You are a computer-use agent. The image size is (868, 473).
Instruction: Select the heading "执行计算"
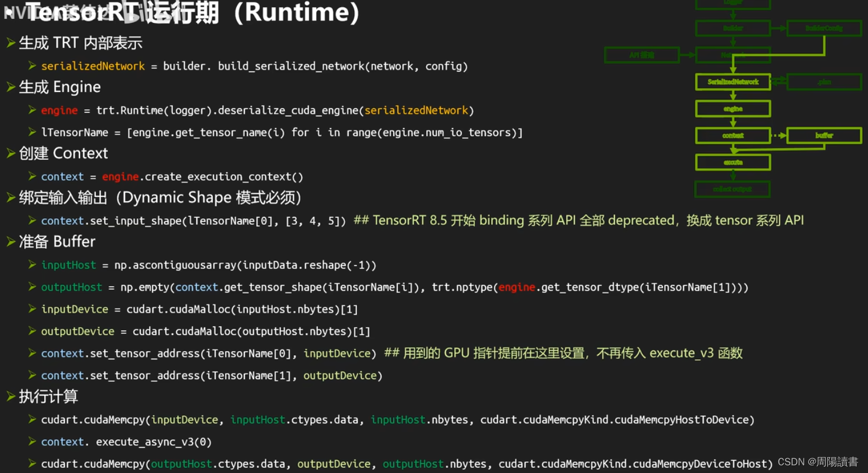(48, 396)
